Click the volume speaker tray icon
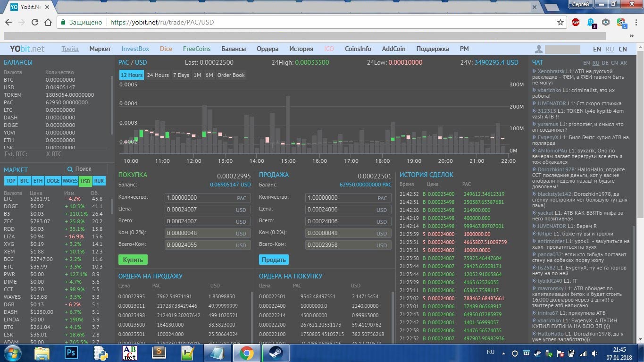This screenshot has width=644, height=362. click(x=595, y=353)
